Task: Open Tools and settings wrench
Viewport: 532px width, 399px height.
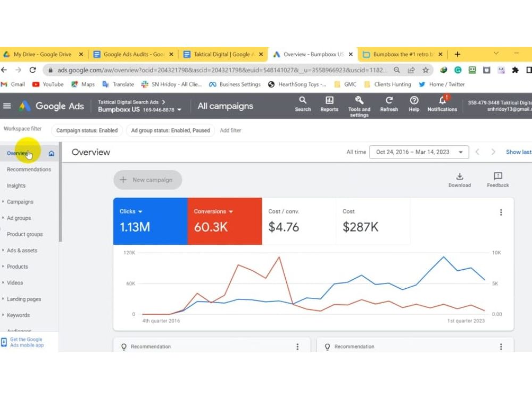Action: point(359,106)
